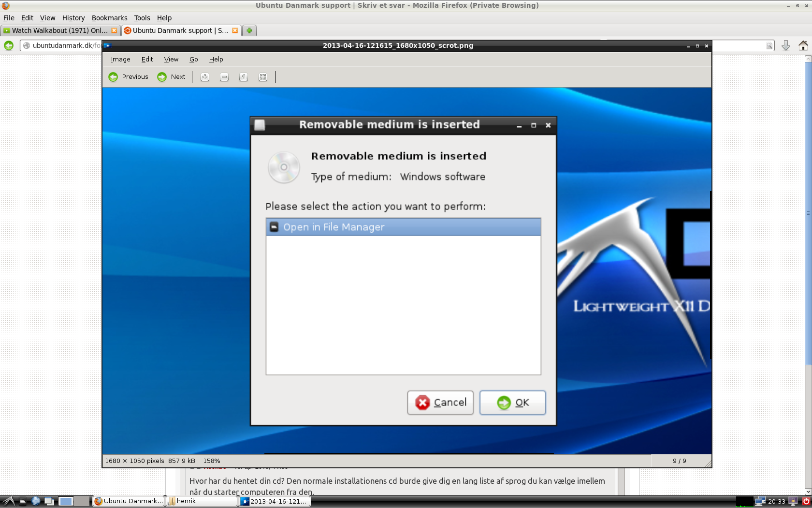The height and width of the screenshot is (508, 812).
Task: Close the Watch Walkabout tab
Action: click(x=114, y=30)
